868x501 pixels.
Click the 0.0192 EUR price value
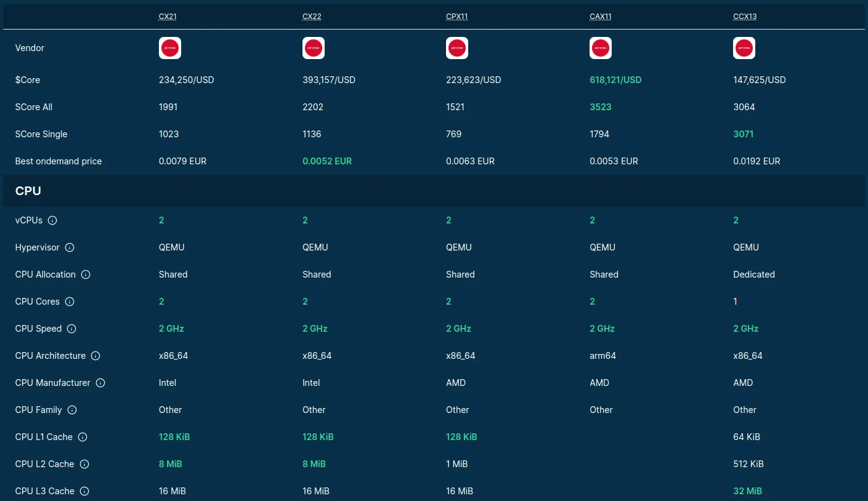tap(756, 161)
